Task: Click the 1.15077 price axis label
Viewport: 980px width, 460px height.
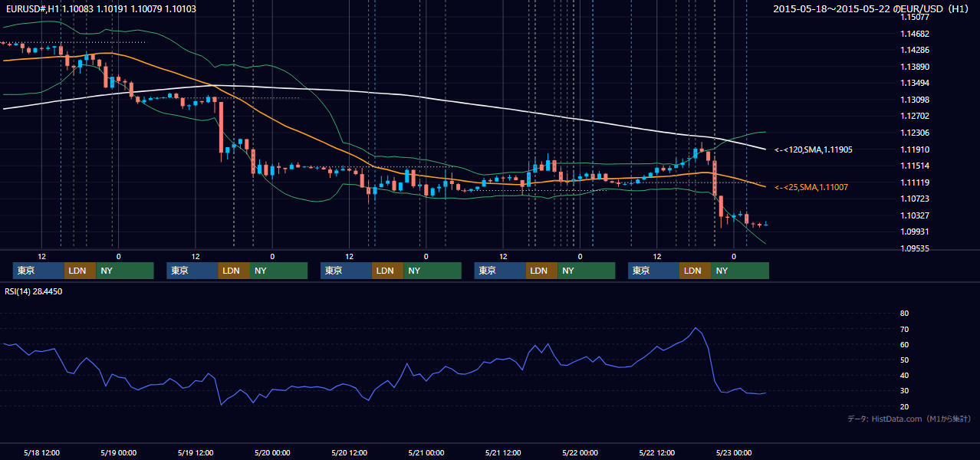Action: 914,17
